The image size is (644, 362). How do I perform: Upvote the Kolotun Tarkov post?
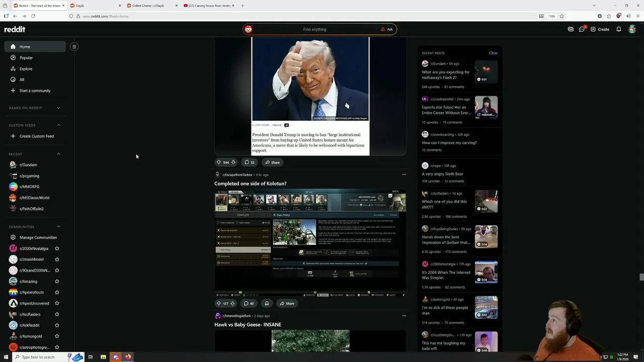click(219, 303)
